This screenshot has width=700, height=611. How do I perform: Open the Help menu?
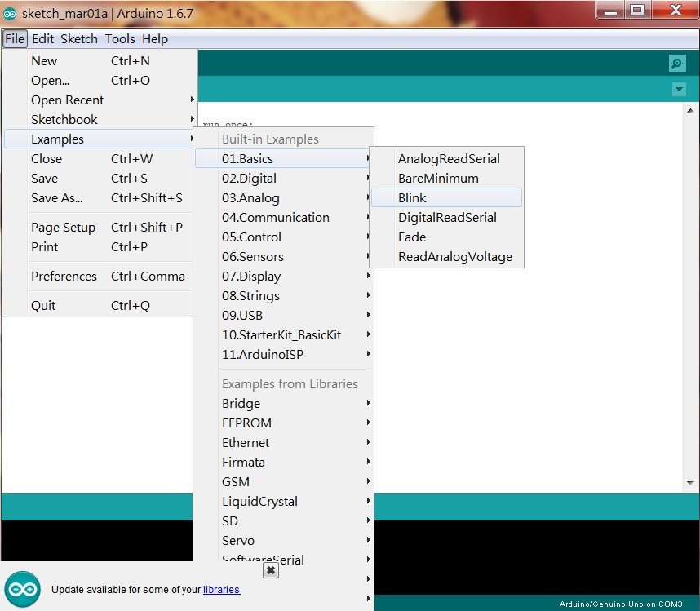click(155, 39)
